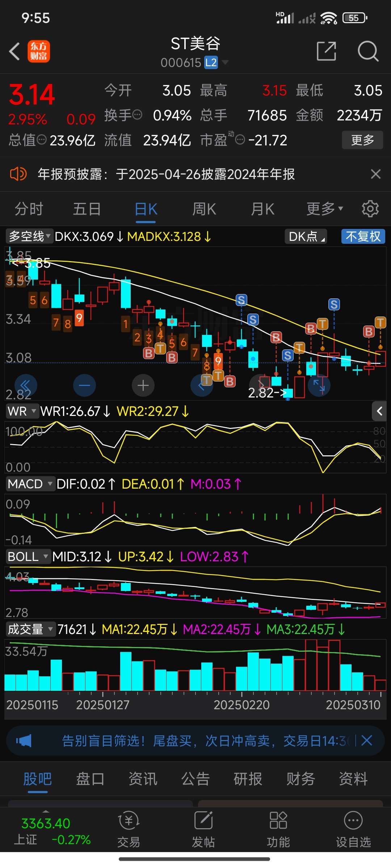The width and height of the screenshot is (391, 868).
Task: Tap the 市盈 info icon
Action: pyautogui.click(x=240, y=140)
